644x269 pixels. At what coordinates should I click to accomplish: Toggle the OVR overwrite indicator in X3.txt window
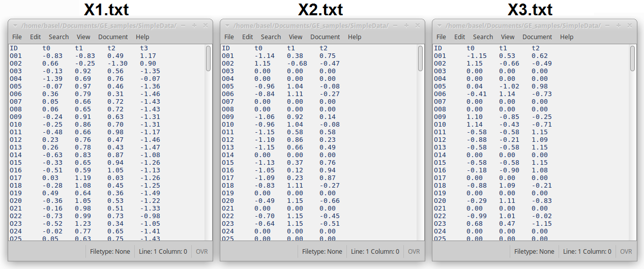pos(626,251)
